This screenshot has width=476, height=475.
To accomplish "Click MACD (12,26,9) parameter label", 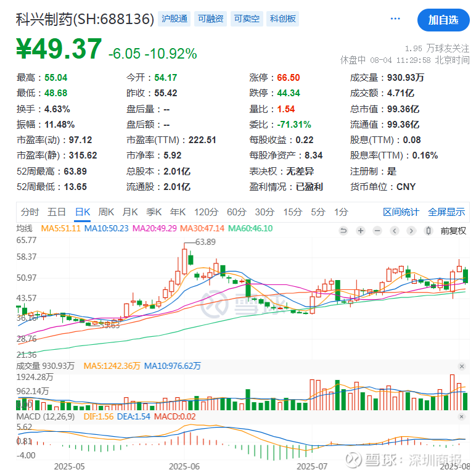I will (46, 416).
